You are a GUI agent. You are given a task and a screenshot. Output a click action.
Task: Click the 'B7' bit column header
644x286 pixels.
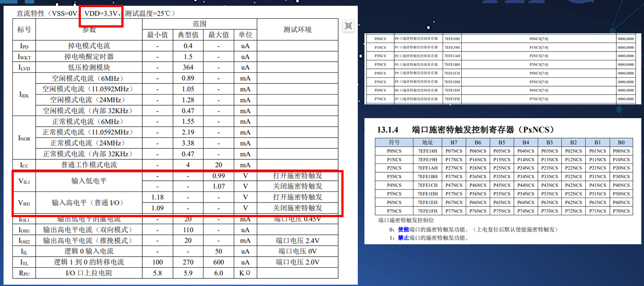(x=454, y=143)
